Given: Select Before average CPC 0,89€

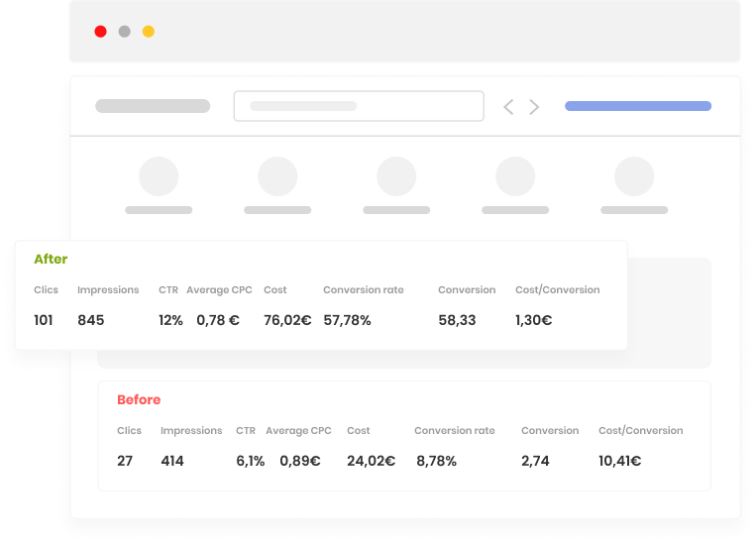Looking at the screenshot, I should (x=300, y=461).
